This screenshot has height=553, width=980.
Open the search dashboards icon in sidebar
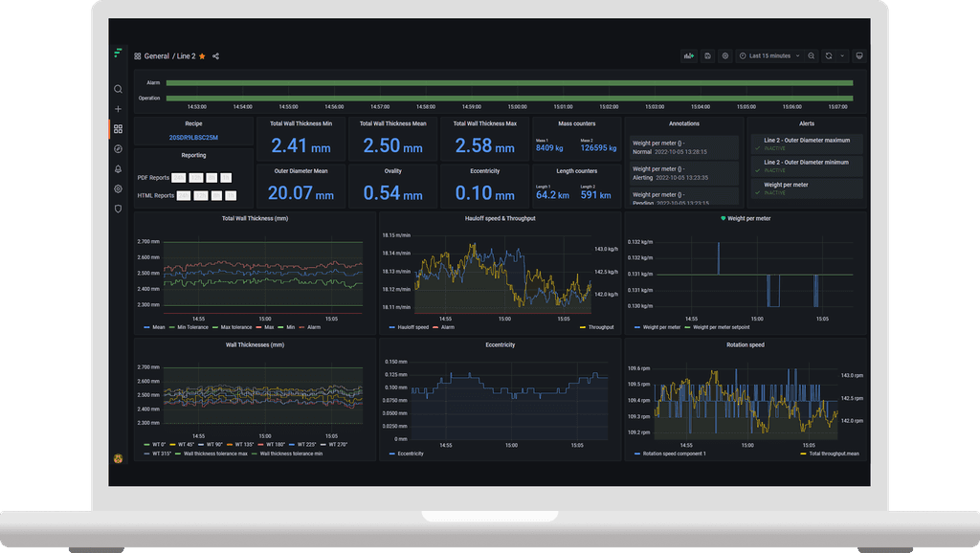pyautogui.click(x=118, y=89)
